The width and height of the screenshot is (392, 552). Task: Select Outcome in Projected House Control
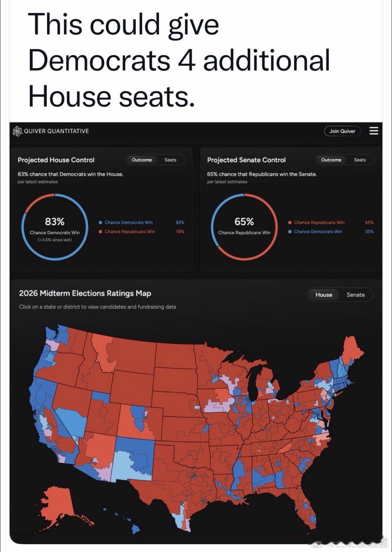(142, 160)
